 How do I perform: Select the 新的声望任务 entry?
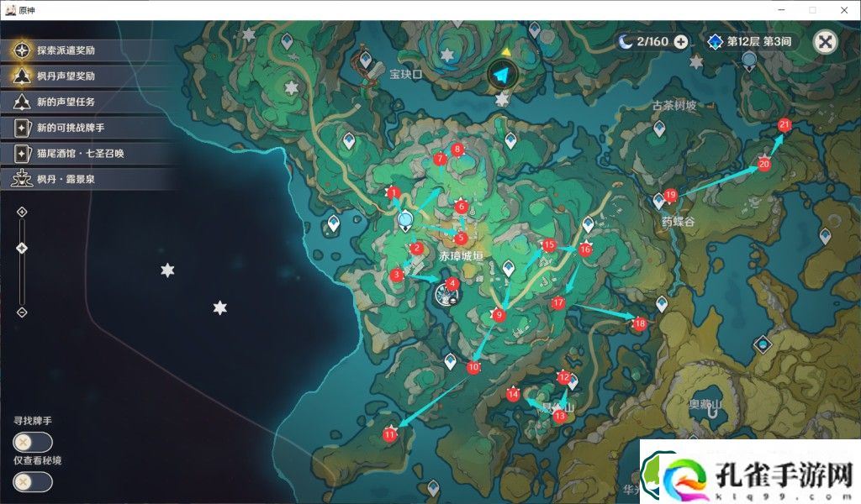click(87, 102)
